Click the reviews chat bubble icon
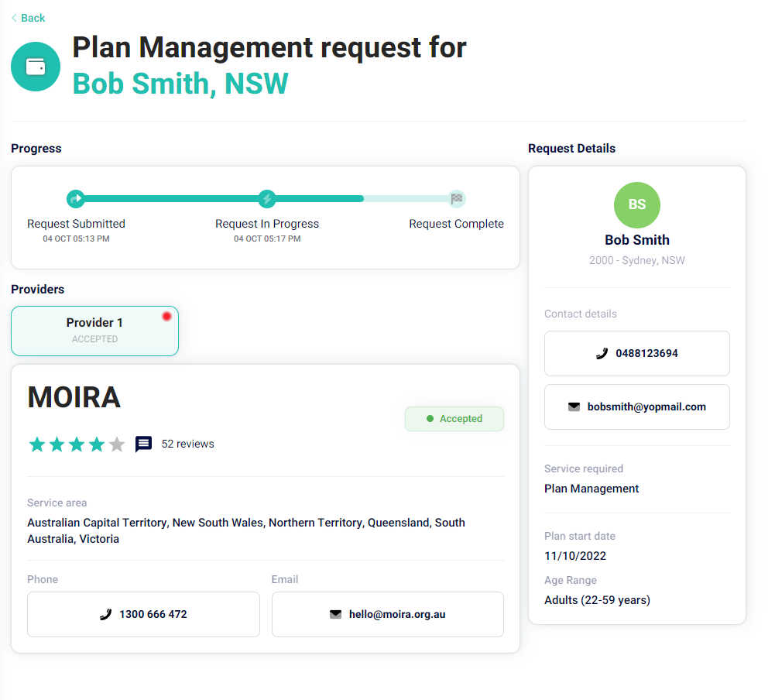Viewport: 775px width, 700px height. click(143, 444)
